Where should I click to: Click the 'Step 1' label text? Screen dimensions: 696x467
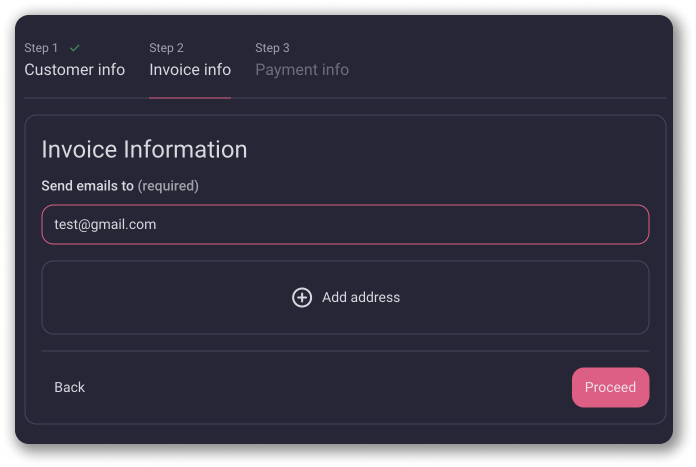pyautogui.click(x=42, y=48)
